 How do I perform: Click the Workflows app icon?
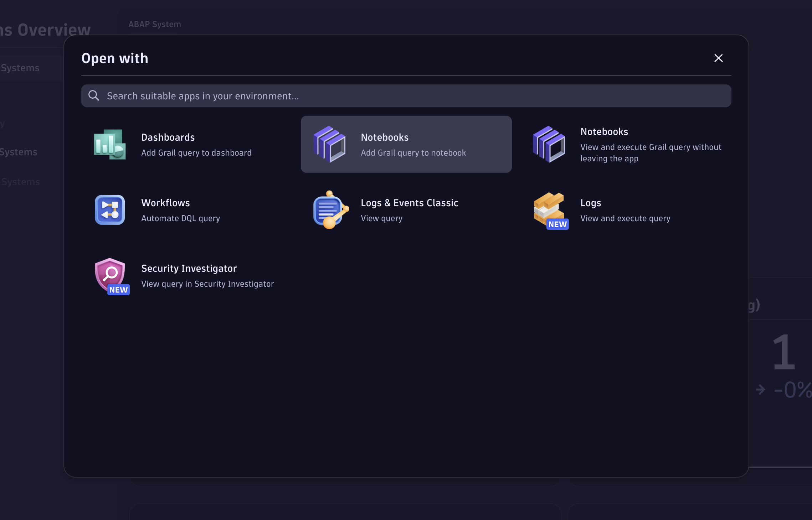[110, 210]
